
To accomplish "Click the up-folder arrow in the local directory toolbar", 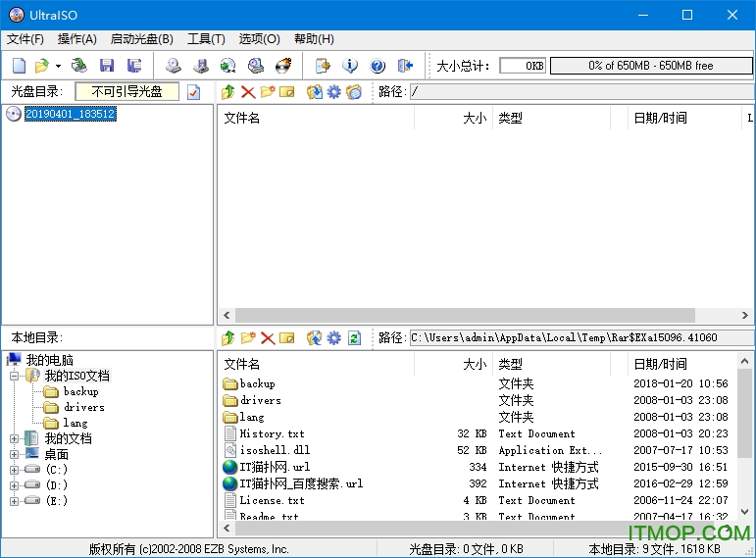I will pos(227,337).
